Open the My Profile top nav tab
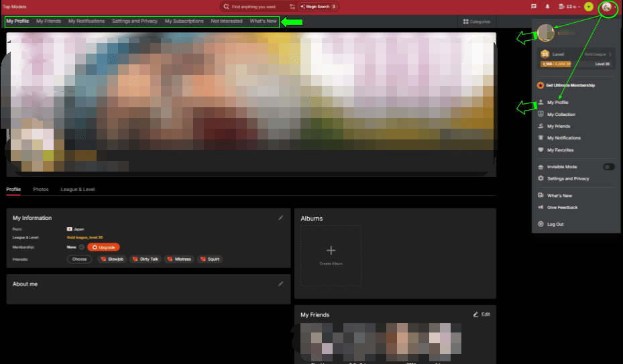Screen dimensions: 623x364 pos(17,21)
